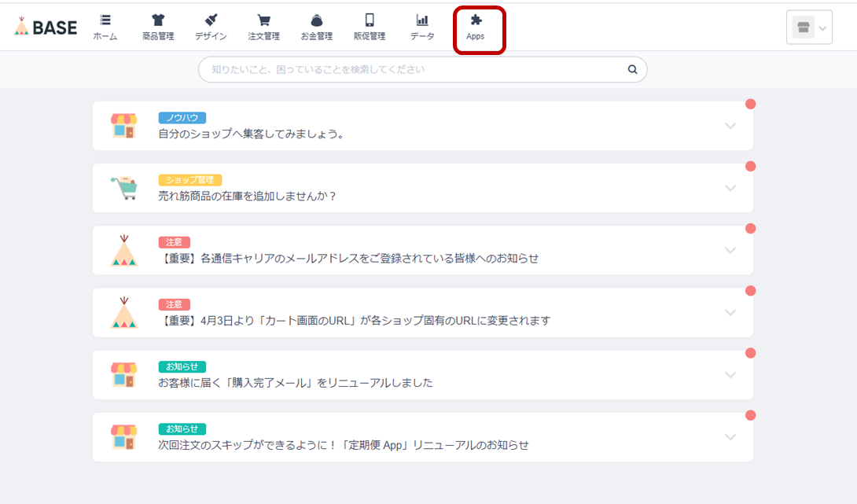This screenshot has width=857, height=504.
Task: Open 販促管理 phone icon
Action: [370, 20]
